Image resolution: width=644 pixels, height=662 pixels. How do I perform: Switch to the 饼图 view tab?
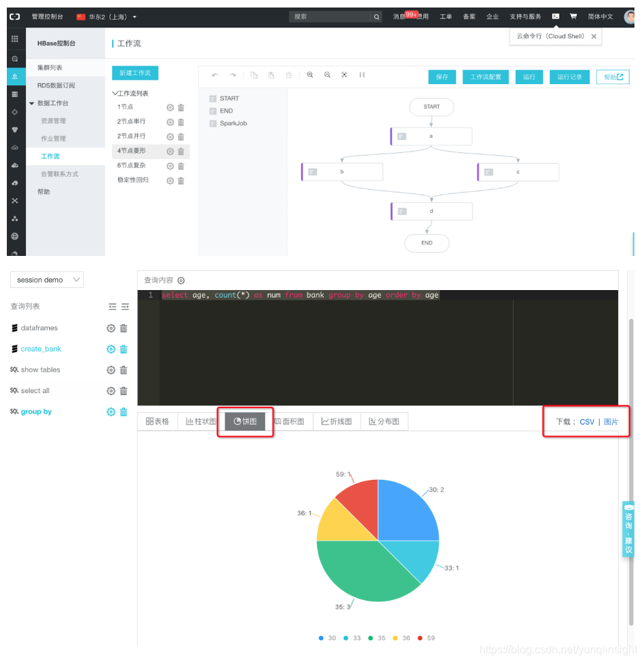click(x=245, y=421)
